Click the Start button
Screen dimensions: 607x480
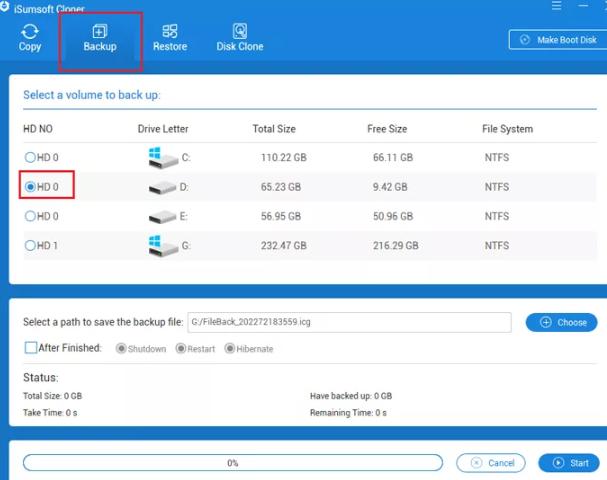pyautogui.click(x=569, y=463)
